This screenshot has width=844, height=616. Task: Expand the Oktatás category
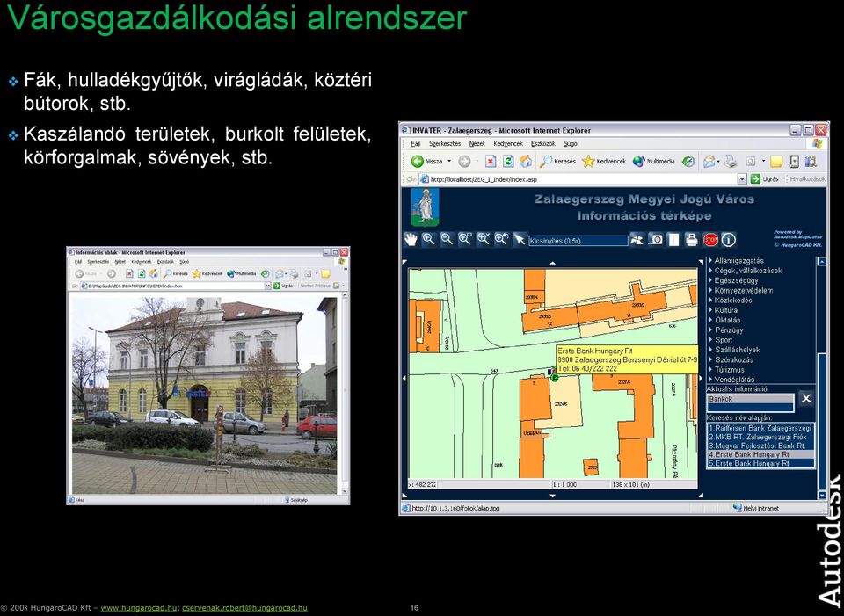point(724,320)
